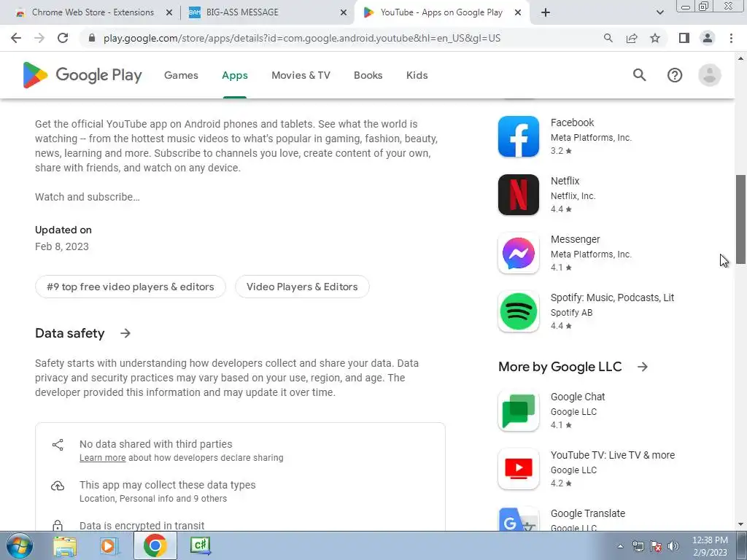747x560 pixels.
Task: Open the tab search dropdown chevron
Action: (659, 12)
